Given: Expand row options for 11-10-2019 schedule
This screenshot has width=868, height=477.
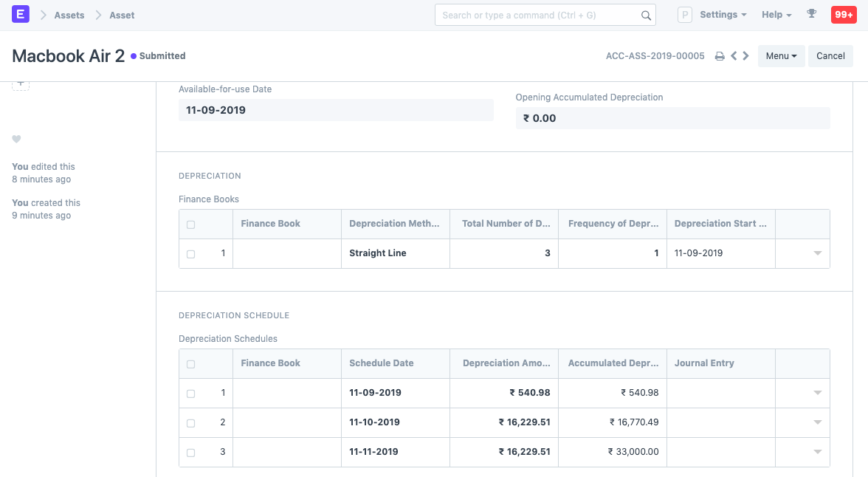Looking at the screenshot, I should (x=817, y=422).
